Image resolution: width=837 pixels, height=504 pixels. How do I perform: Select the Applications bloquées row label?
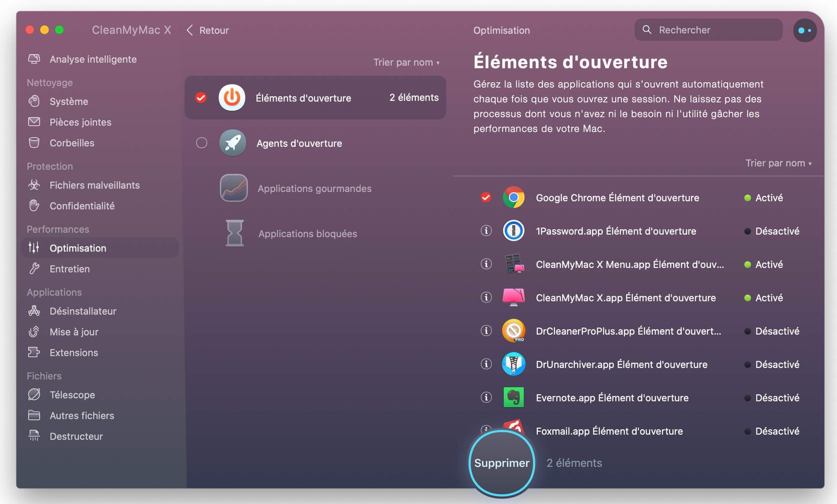coord(308,234)
